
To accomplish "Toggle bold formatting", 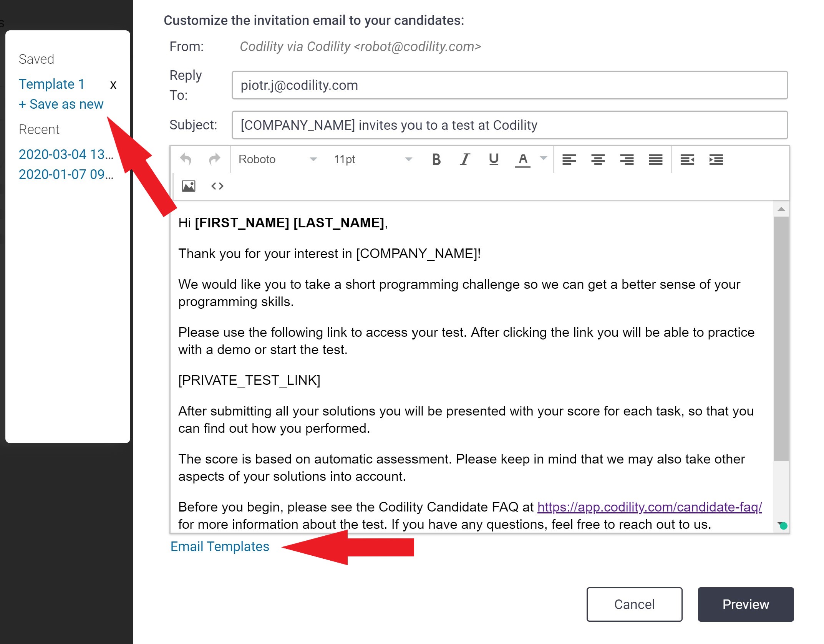I will tap(436, 159).
